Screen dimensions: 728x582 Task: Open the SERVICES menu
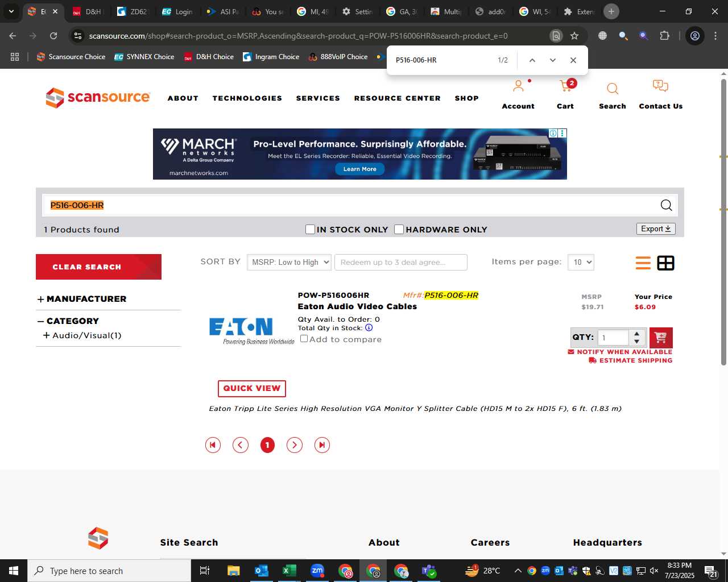click(318, 98)
